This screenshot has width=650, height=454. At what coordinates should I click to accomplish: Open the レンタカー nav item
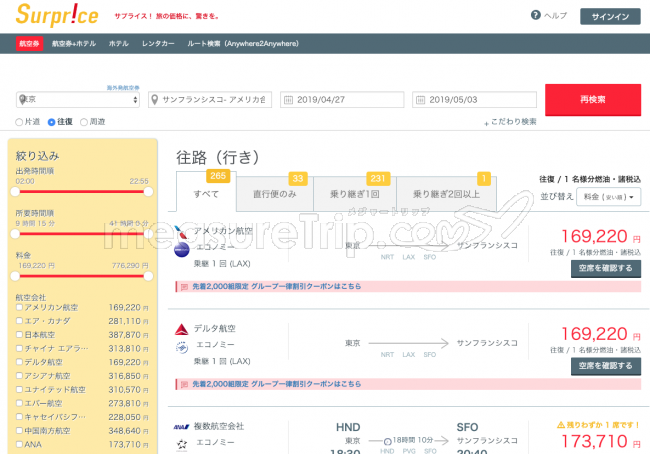click(158, 44)
